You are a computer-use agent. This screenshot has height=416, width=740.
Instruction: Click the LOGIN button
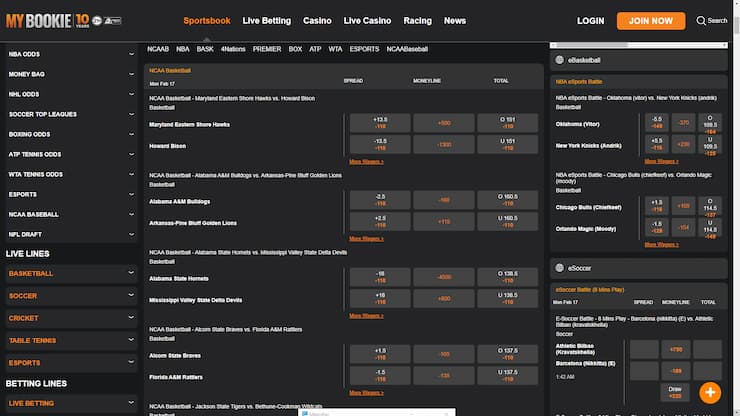tap(590, 21)
